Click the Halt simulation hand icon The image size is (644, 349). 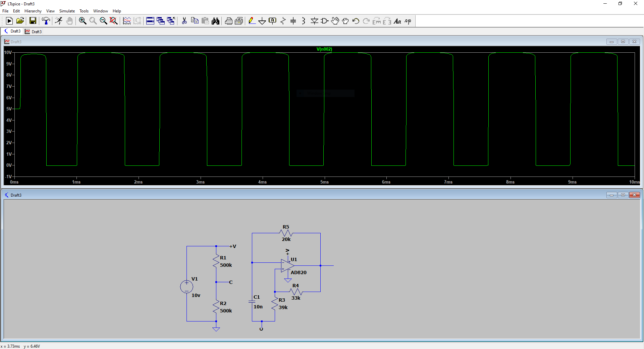coord(69,21)
